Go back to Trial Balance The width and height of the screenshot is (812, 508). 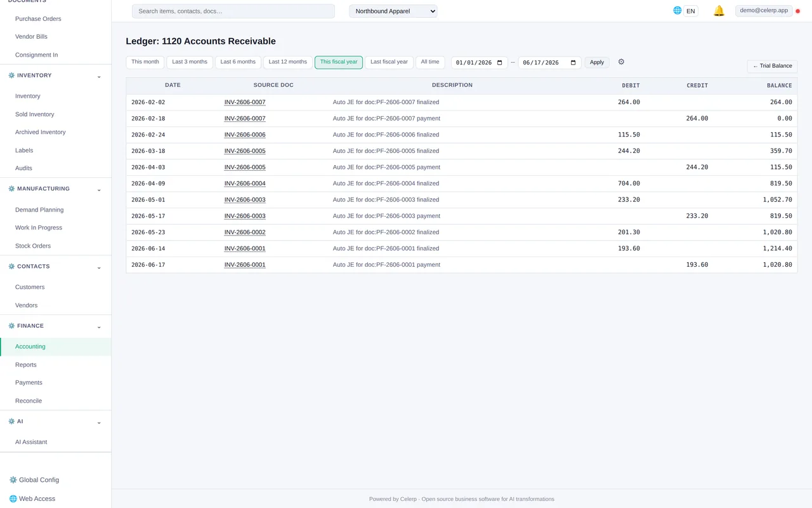point(772,66)
